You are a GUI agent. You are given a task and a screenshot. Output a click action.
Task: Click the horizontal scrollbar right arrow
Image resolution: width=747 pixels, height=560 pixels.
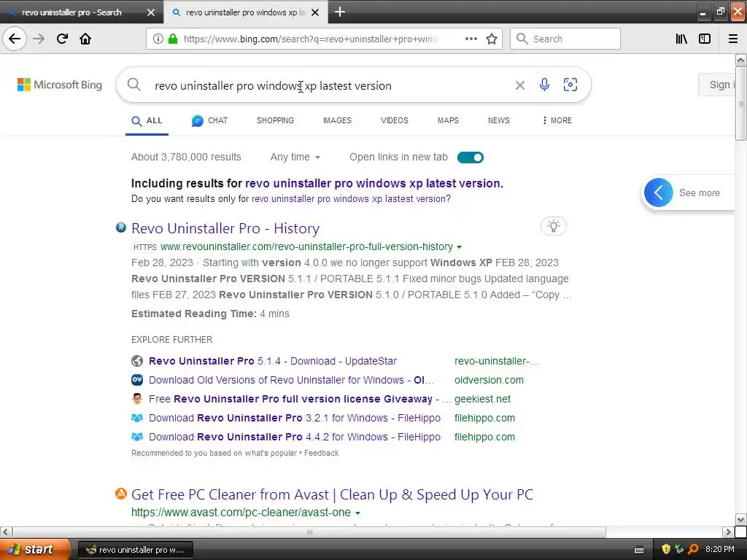click(x=728, y=532)
